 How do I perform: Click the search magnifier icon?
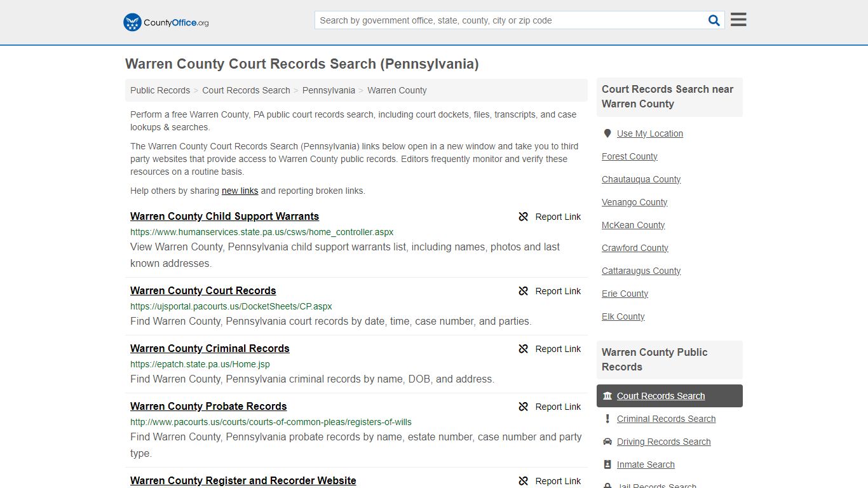tap(714, 20)
